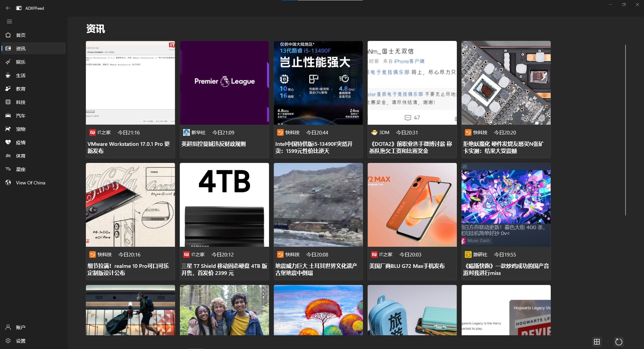The height and width of the screenshot is (349, 644).
Task: Open 三星 T7 Shield 4TB article headline
Action: coord(224,270)
